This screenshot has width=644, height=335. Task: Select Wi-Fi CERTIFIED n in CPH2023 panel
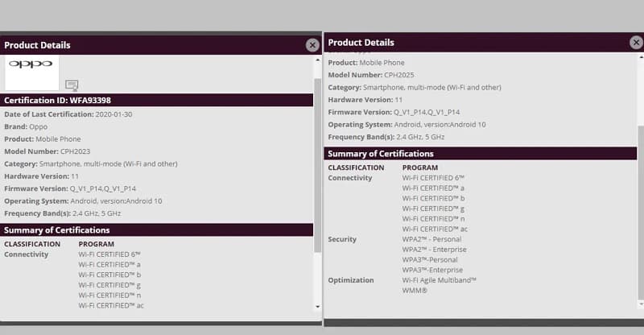[x=109, y=295]
